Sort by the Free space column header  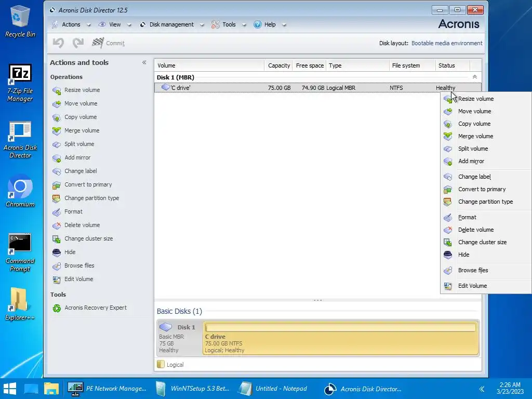tap(310, 65)
